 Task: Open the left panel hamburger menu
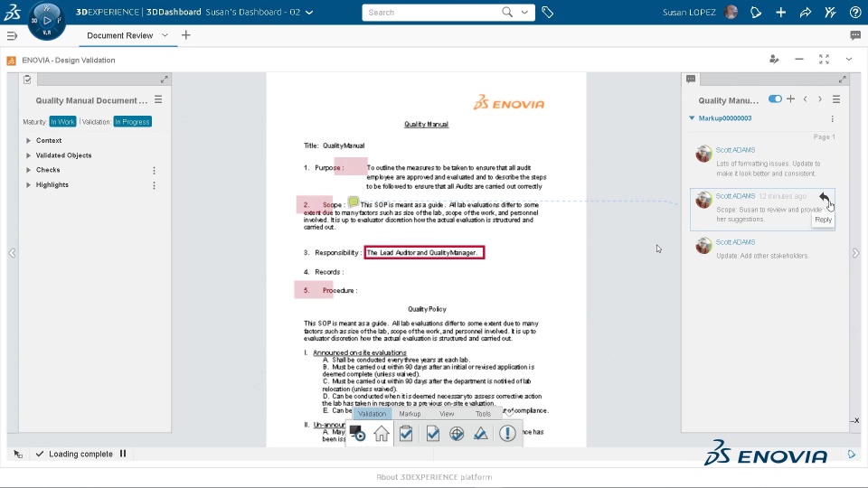[158, 99]
